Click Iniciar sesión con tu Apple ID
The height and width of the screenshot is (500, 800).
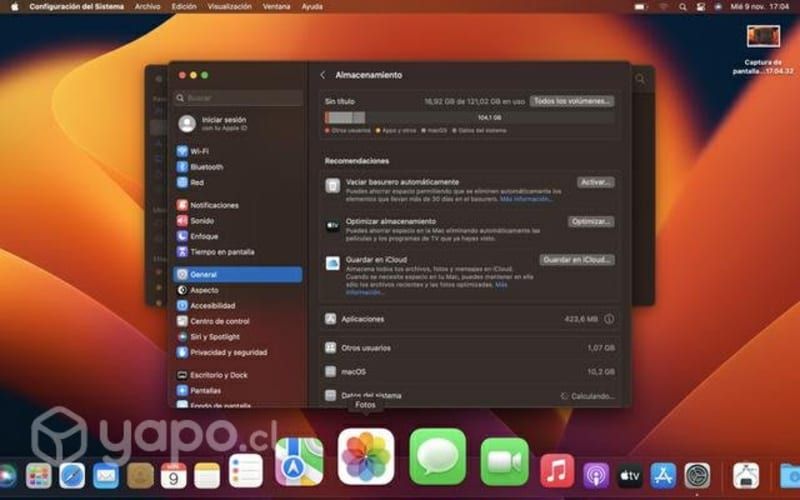tap(213, 123)
